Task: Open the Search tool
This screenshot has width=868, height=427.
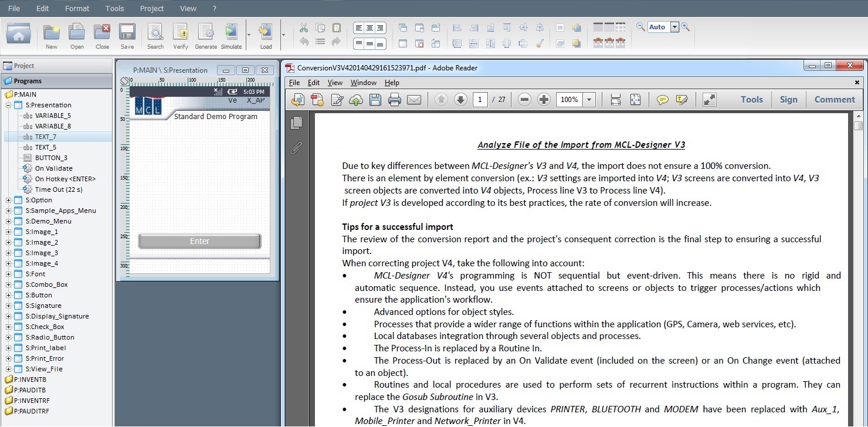Action: click(155, 35)
